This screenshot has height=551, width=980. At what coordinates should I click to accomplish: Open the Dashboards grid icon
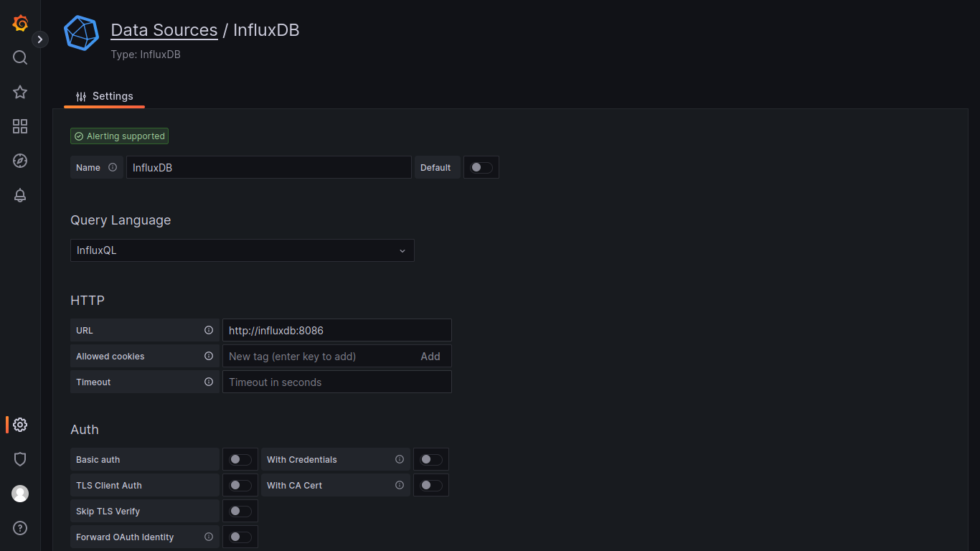(x=20, y=126)
